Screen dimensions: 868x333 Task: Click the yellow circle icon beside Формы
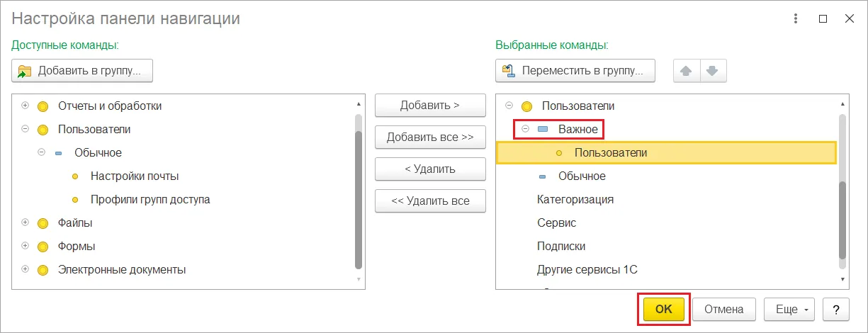click(x=43, y=247)
